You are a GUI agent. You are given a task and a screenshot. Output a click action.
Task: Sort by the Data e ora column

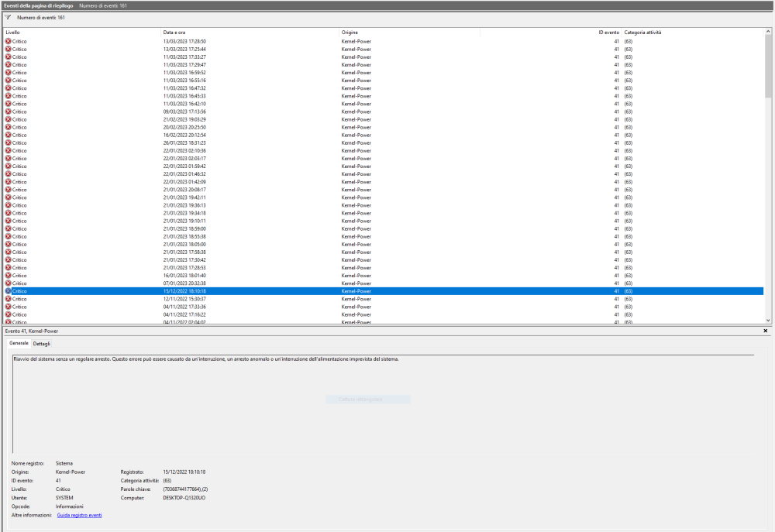pyautogui.click(x=250, y=33)
